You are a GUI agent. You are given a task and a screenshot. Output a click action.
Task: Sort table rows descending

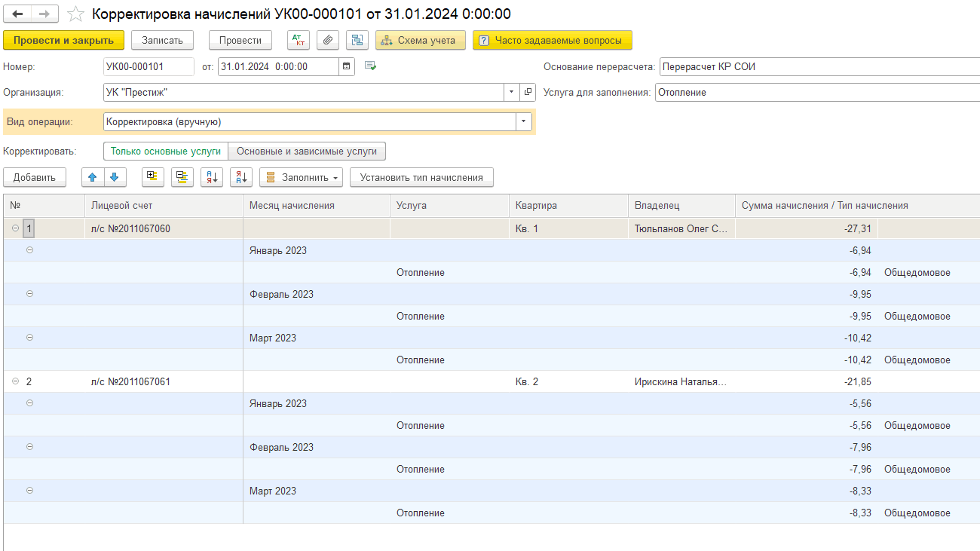[241, 177]
